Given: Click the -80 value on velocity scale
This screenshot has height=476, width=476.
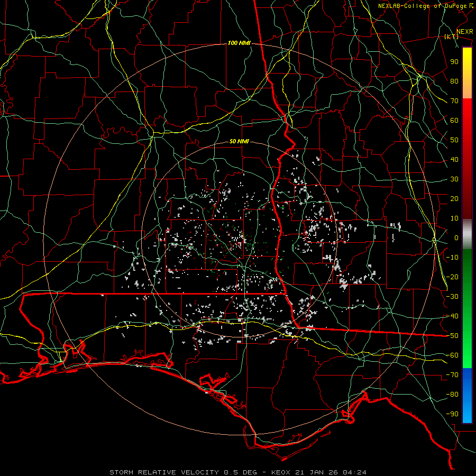Looking at the screenshot, I should pyautogui.click(x=452, y=395).
